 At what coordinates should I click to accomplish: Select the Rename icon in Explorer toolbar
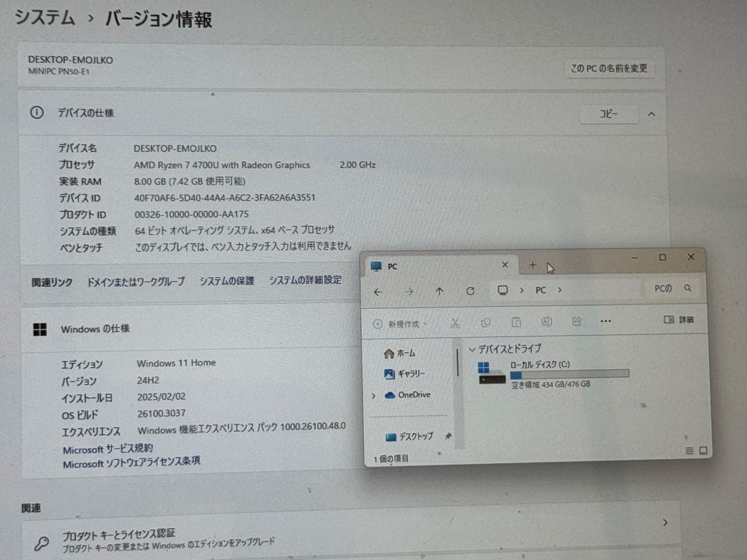(546, 321)
